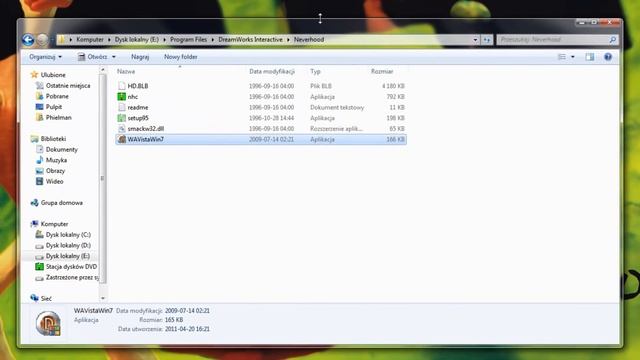Sort by Nazwa column header
This screenshot has height=360, width=640.
pyautogui.click(x=126, y=71)
